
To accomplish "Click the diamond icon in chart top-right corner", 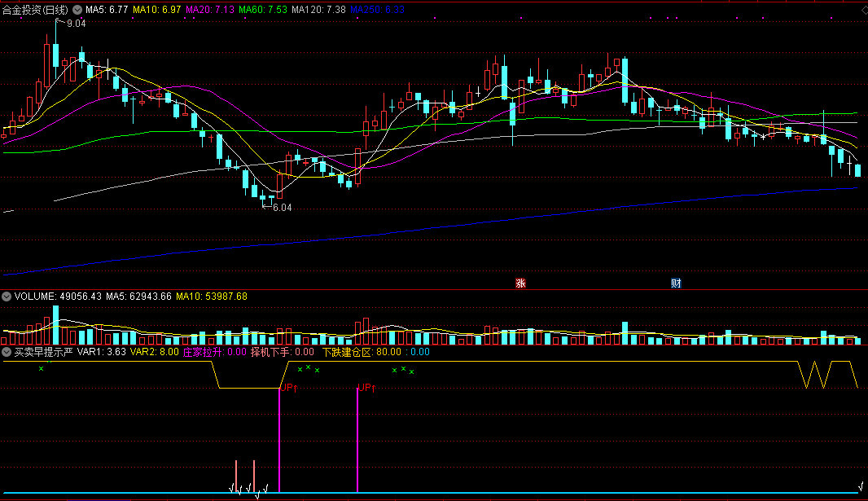I will (864, 10).
